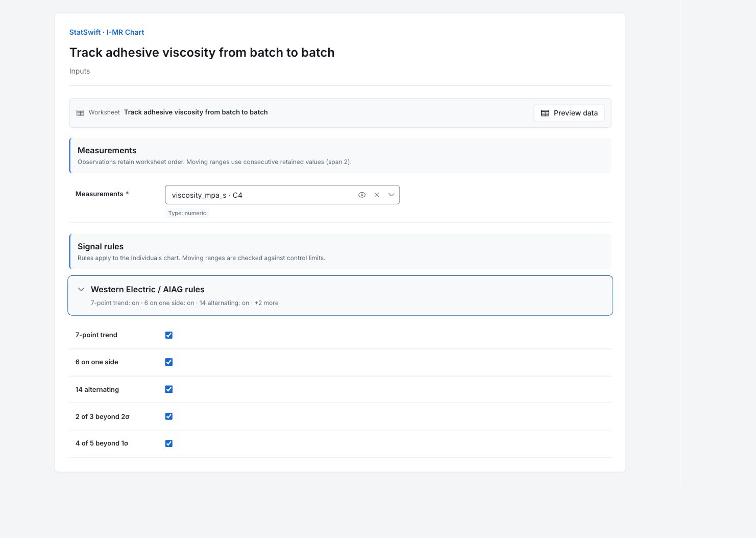Clear the viscosity_mpa_s selection with the X icon
Screen dimensions: 756x538
(x=377, y=195)
